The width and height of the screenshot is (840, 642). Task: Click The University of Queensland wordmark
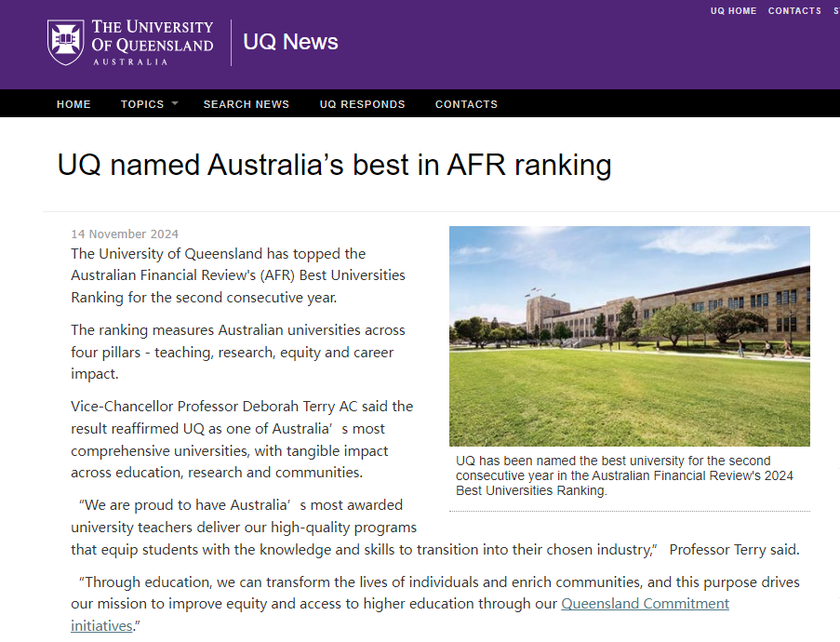pos(152,41)
